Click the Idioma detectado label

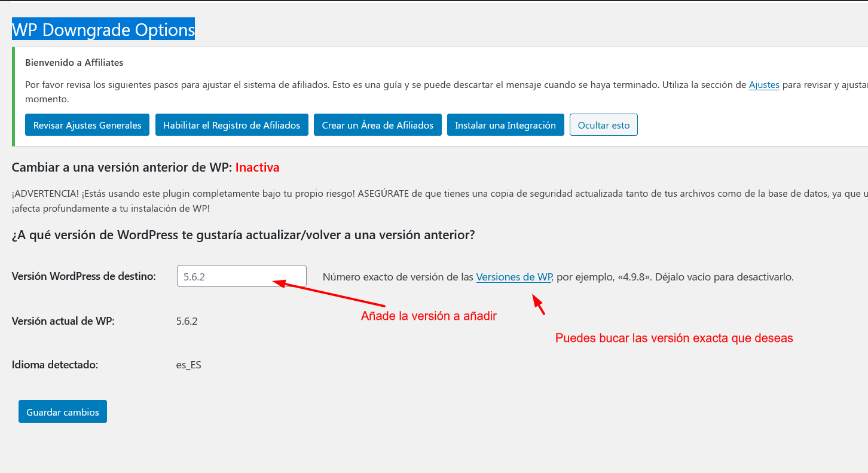pyautogui.click(x=55, y=364)
